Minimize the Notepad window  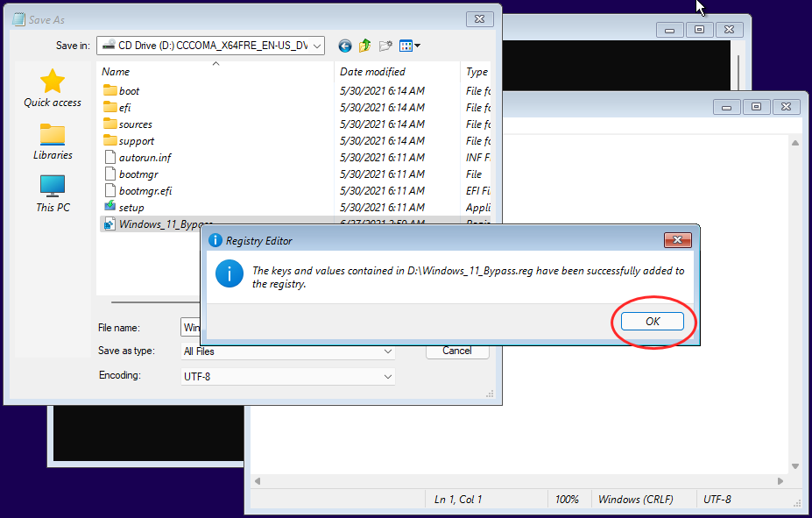(726, 107)
